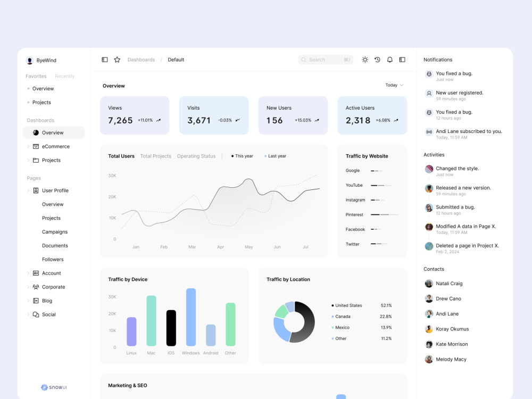The height and width of the screenshot is (399, 532).
Task: Open the Today period dropdown
Action: point(394,85)
